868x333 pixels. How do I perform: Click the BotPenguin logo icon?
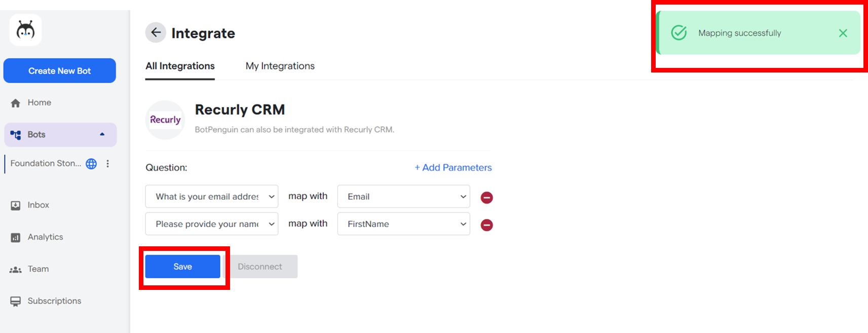(25, 30)
